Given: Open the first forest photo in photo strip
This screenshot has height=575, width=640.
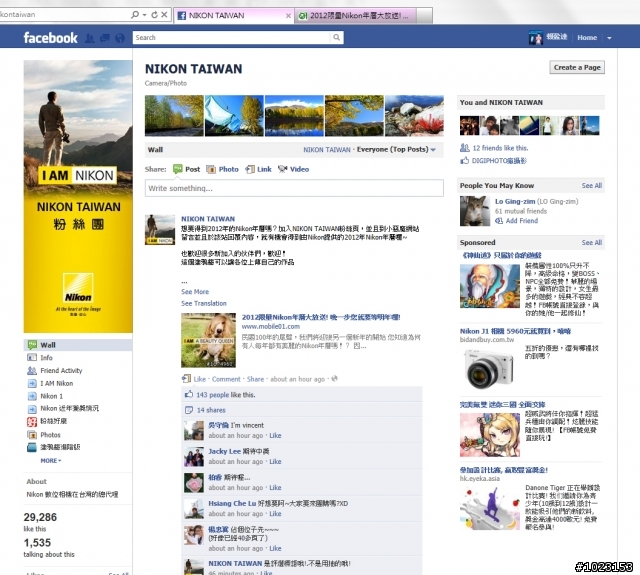Looking at the screenshot, I should click(174, 115).
